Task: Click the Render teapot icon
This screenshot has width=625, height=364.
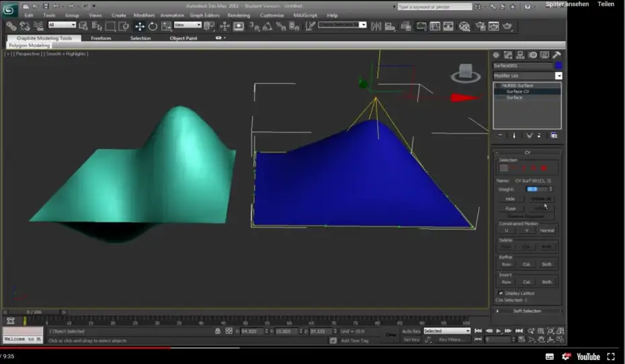Action: [507, 26]
